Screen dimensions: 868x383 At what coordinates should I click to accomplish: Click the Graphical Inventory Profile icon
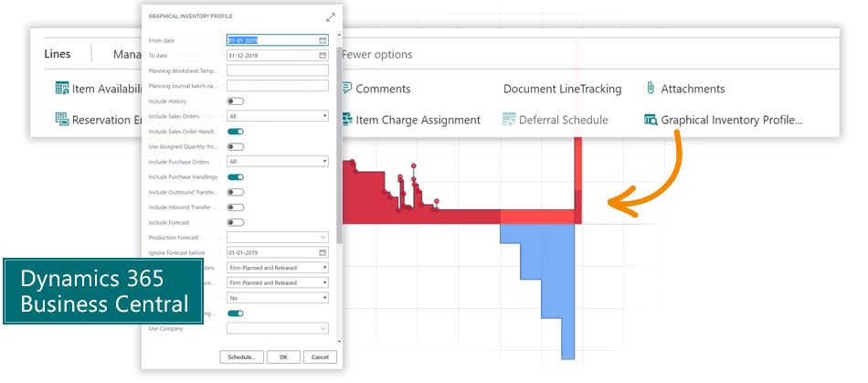point(651,120)
